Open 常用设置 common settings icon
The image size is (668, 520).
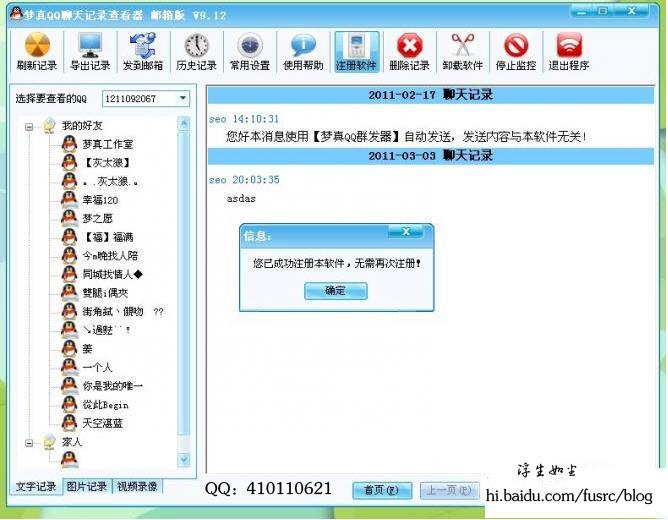250,52
